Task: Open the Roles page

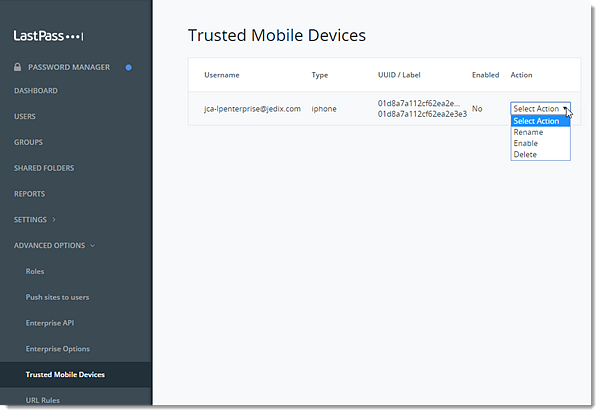Action: (35, 271)
